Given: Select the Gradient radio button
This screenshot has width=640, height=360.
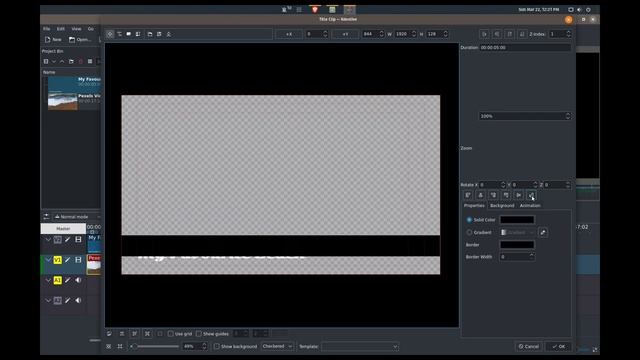Looking at the screenshot, I should click(x=469, y=233).
